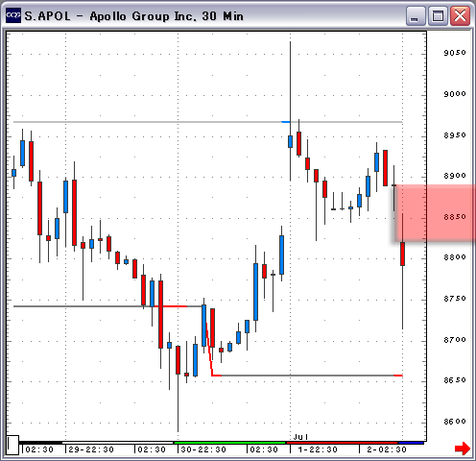Click the 9050 price label

pyautogui.click(x=455, y=53)
